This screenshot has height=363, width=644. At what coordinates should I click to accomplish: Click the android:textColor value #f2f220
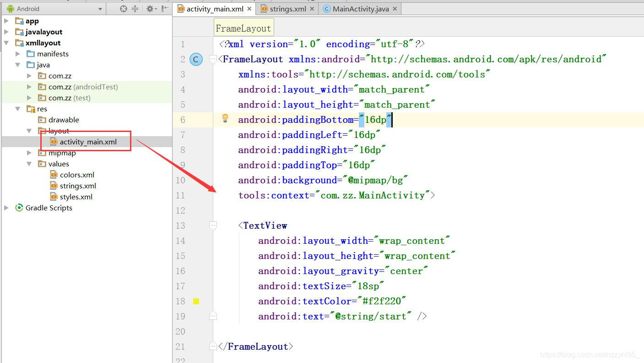pos(382,301)
